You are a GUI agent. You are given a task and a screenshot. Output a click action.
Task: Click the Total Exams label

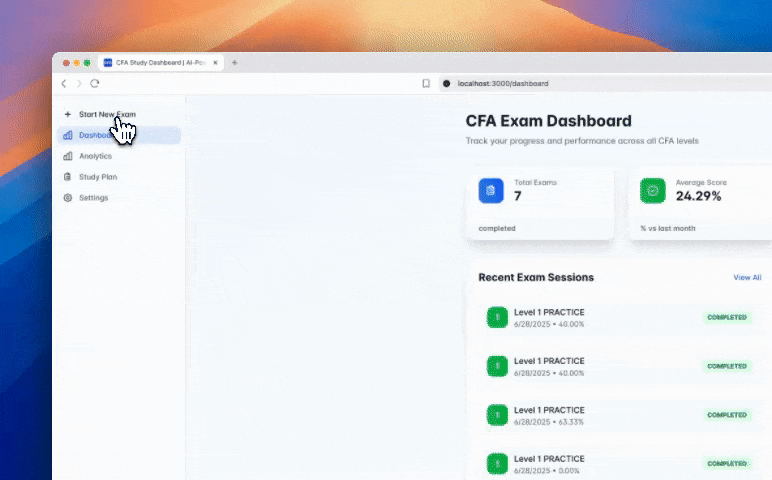pyautogui.click(x=536, y=183)
